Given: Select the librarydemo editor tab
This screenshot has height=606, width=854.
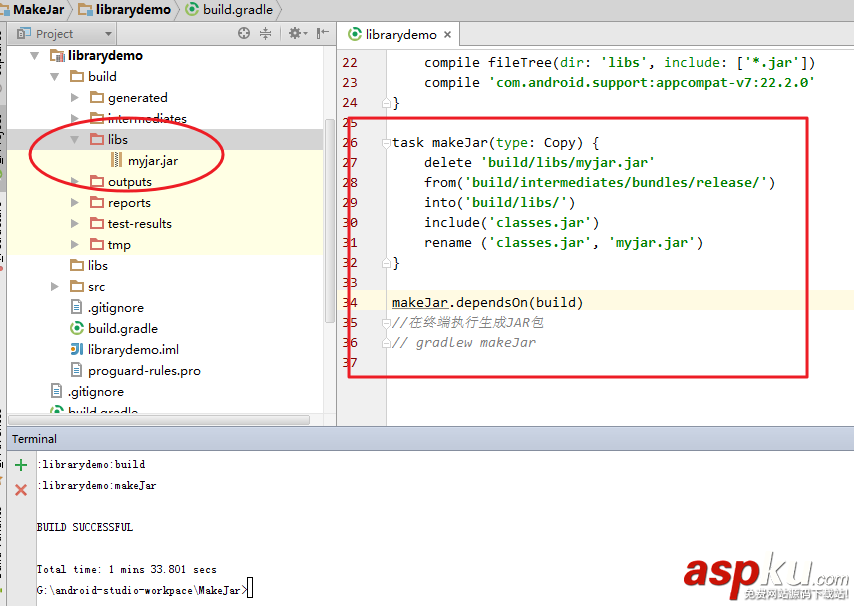Looking at the screenshot, I should pos(399,33).
